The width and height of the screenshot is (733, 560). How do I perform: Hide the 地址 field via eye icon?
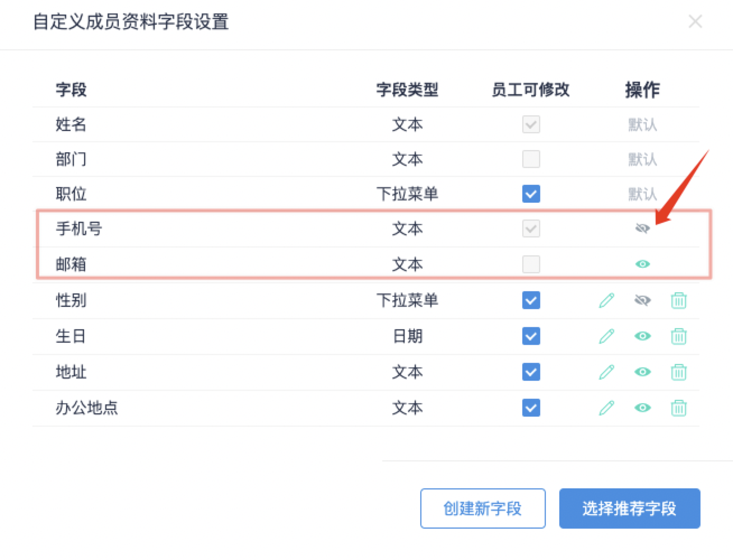[642, 372]
